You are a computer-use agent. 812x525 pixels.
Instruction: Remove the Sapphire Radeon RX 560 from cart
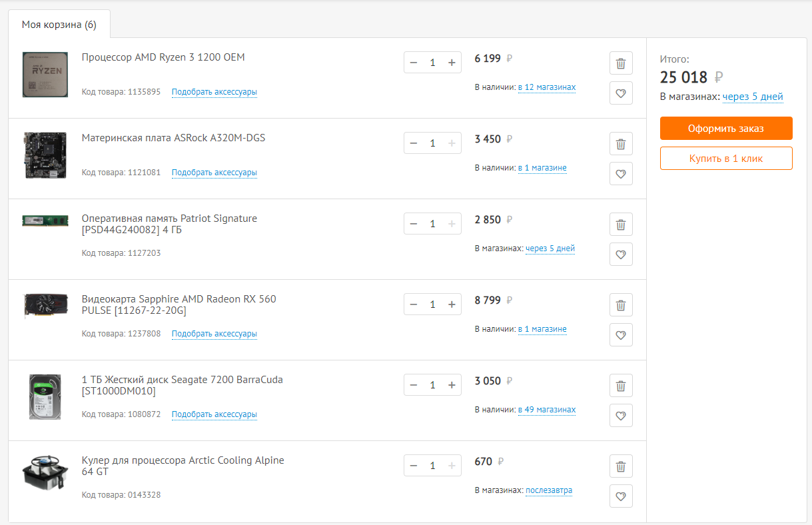(621, 305)
